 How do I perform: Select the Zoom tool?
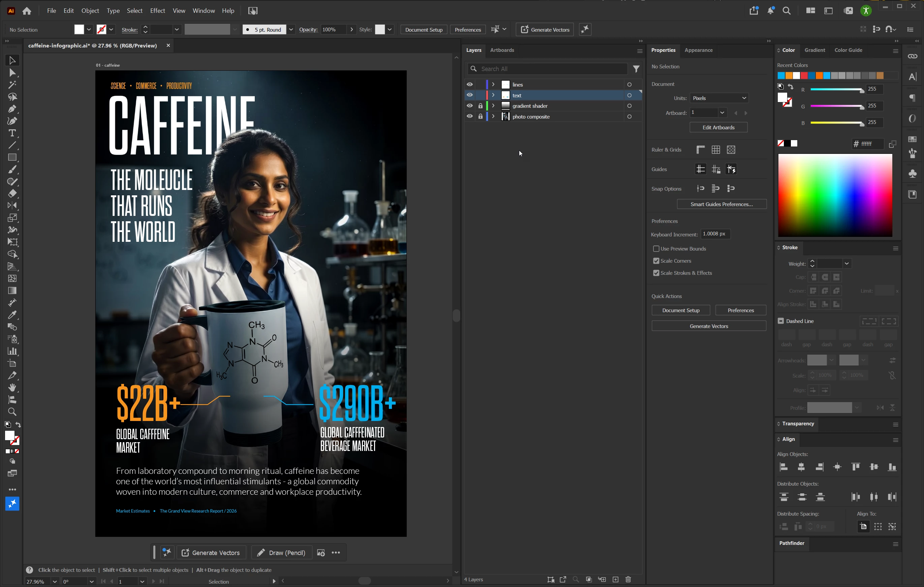(x=12, y=412)
